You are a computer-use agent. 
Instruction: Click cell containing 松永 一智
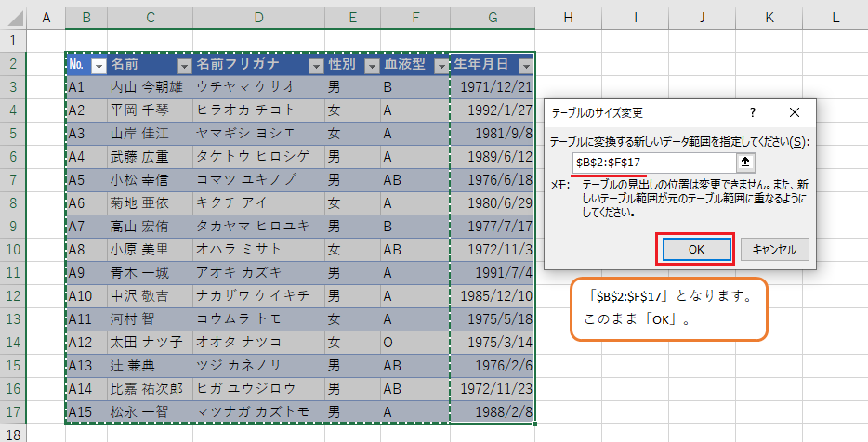coord(150,412)
